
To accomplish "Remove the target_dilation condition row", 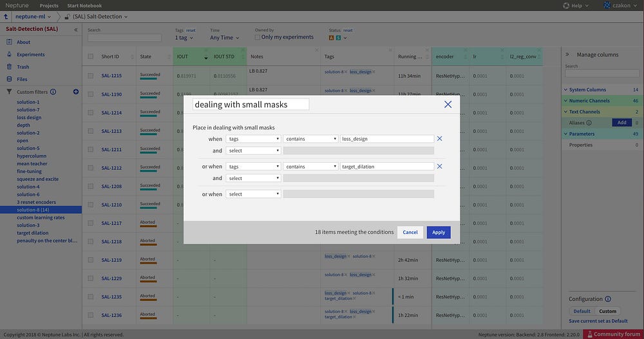I will coord(439,166).
